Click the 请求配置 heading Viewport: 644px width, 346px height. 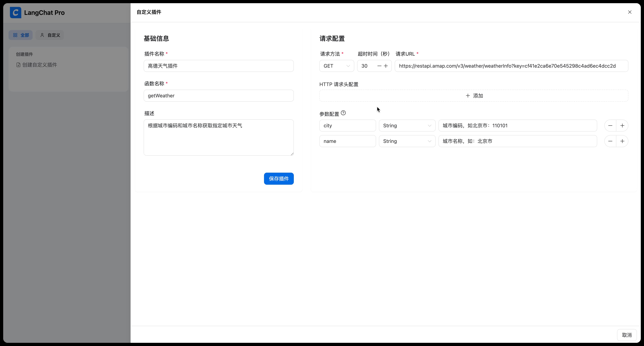click(332, 38)
